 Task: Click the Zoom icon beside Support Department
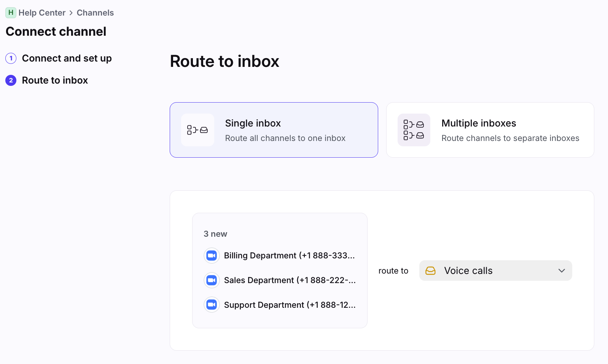click(x=212, y=305)
